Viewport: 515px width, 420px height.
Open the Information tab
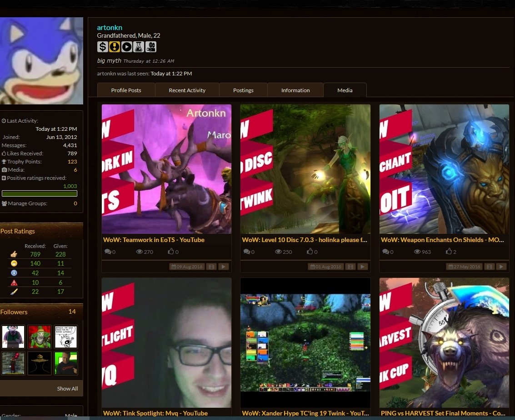pos(295,90)
